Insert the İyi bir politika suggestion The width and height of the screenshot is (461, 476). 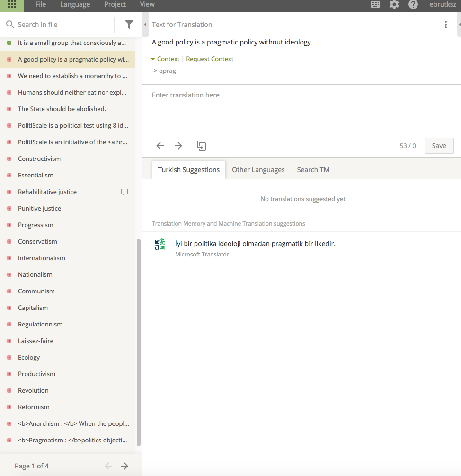point(255,244)
